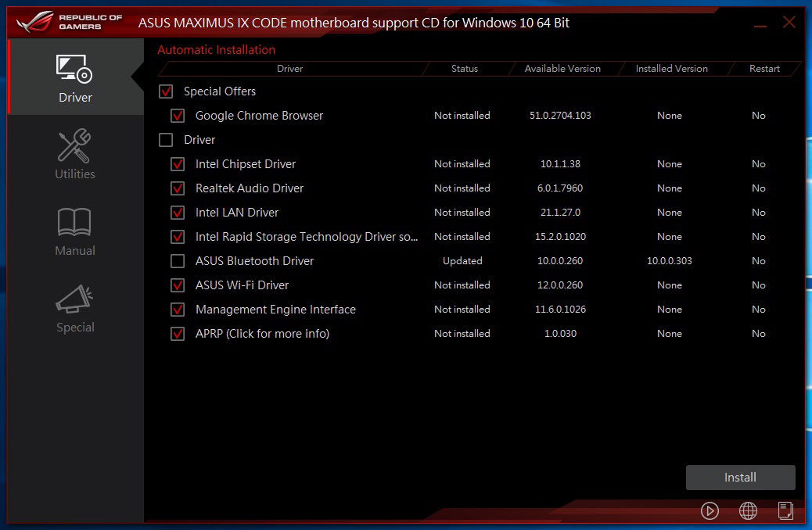Click the Automatic Installation heading
The height and width of the screenshot is (530, 812).
(x=217, y=50)
